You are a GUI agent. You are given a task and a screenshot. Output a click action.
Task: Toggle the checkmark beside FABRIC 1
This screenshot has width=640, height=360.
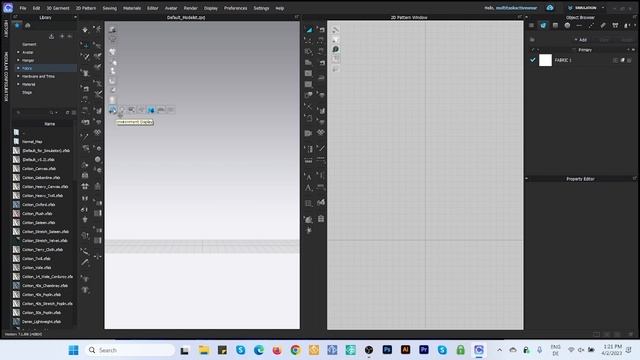point(533,60)
